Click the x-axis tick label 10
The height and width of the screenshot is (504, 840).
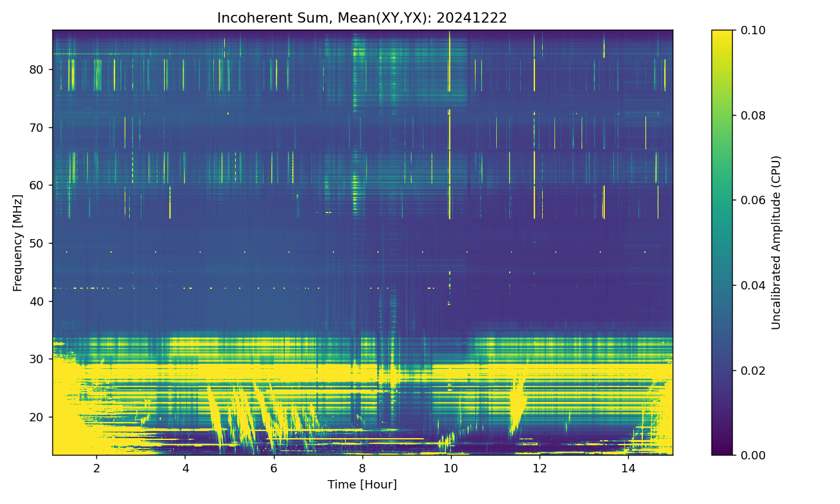coord(450,468)
